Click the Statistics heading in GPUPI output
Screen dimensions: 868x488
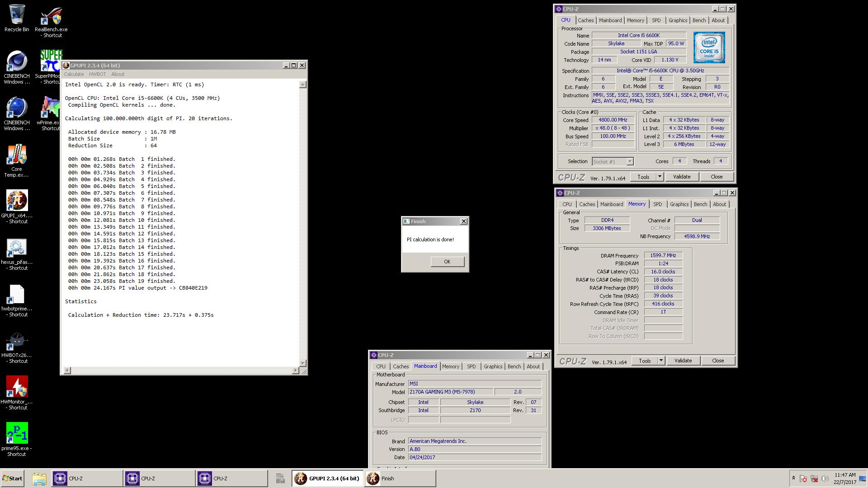[80, 301]
